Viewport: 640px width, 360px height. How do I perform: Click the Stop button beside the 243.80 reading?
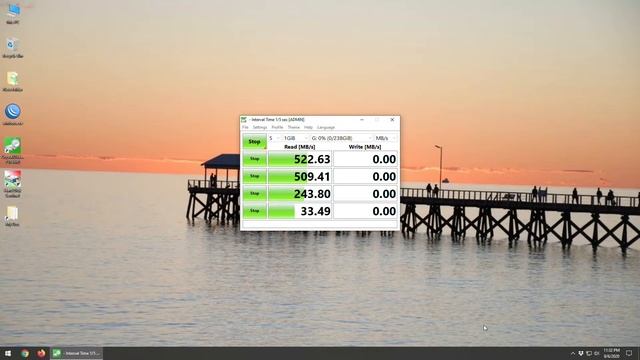tap(254, 193)
